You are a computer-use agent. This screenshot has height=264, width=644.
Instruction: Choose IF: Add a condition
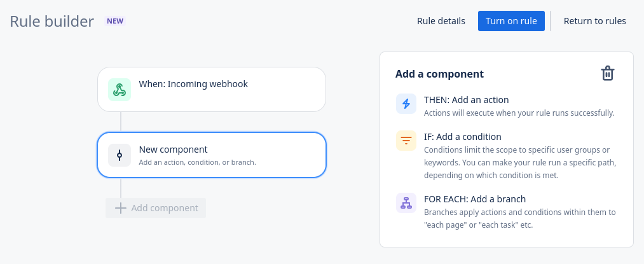coord(462,137)
